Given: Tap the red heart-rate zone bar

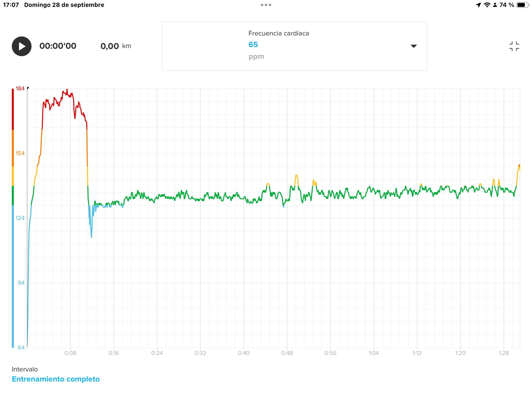Looking at the screenshot, I should click(13, 109).
